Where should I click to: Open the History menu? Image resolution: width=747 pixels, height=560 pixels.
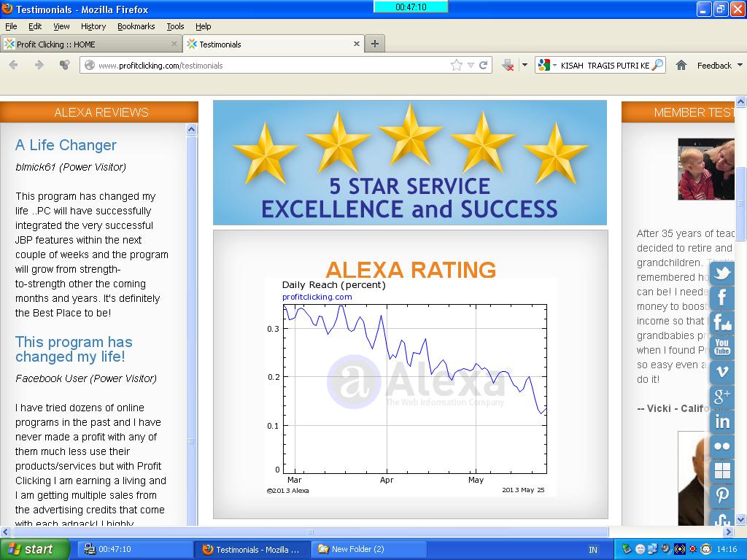(93, 26)
